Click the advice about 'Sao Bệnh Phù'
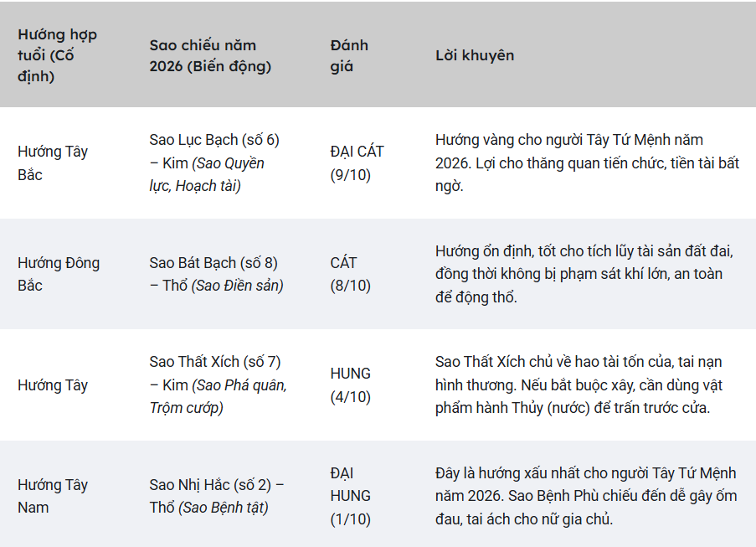 (586, 496)
